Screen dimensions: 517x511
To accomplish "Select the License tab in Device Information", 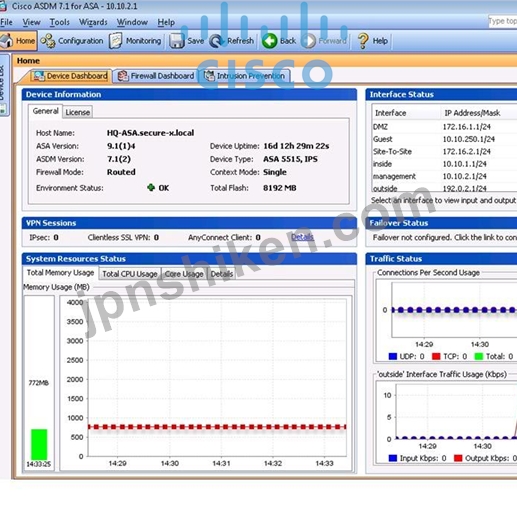I will tap(77, 112).
